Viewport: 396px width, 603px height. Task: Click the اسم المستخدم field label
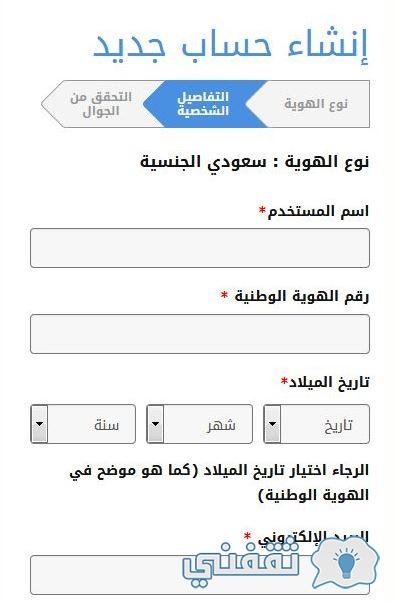point(318,211)
